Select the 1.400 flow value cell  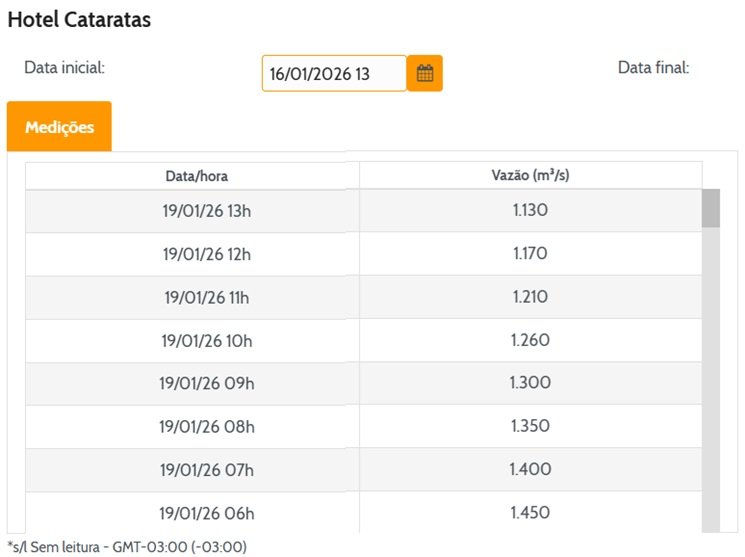pos(530,469)
